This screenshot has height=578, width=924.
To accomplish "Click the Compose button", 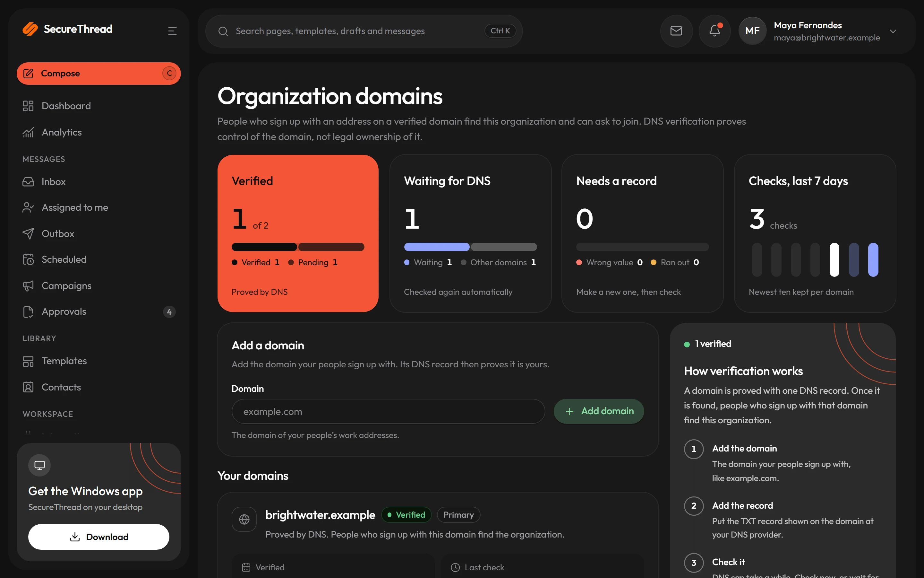I will (98, 74).
